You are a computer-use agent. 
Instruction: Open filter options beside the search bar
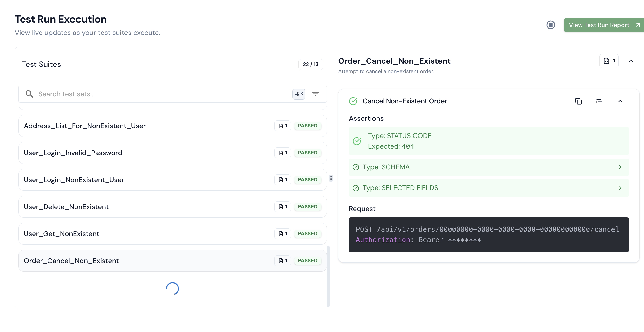316,94
